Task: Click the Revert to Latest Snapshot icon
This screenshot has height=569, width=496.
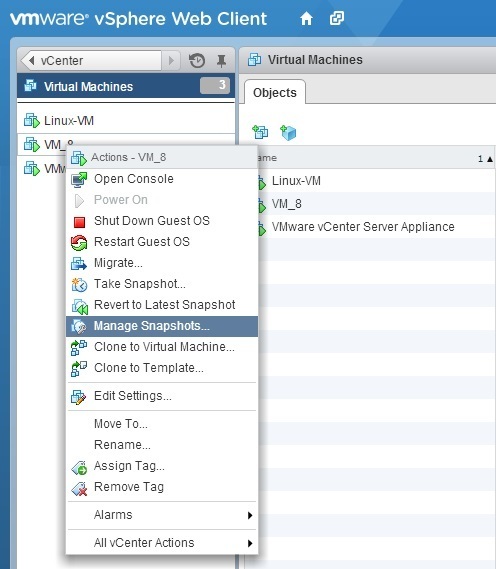Action: pos(79,306)
